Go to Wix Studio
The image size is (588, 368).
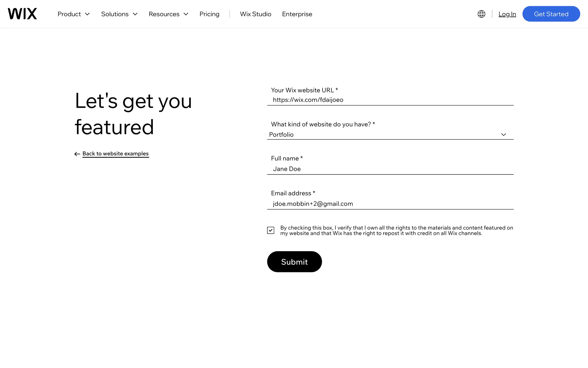(256, 14)
